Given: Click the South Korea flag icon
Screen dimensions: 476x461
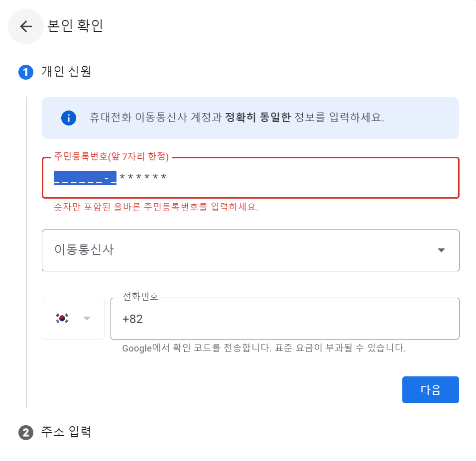Looking at the screenshot, I should (62, 318).
